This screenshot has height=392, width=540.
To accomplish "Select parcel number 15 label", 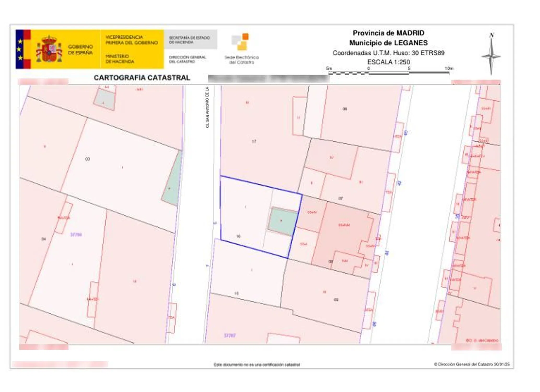I will 236,293.
